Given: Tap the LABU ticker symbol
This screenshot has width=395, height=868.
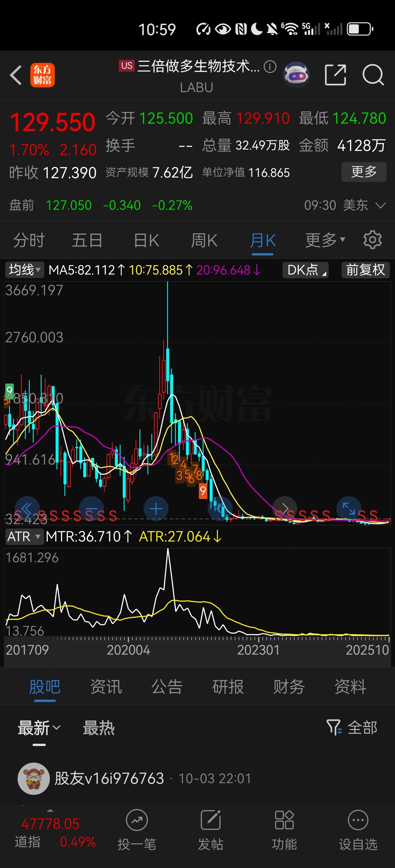Looking at the screenshot, I should (x=196, y=87).
